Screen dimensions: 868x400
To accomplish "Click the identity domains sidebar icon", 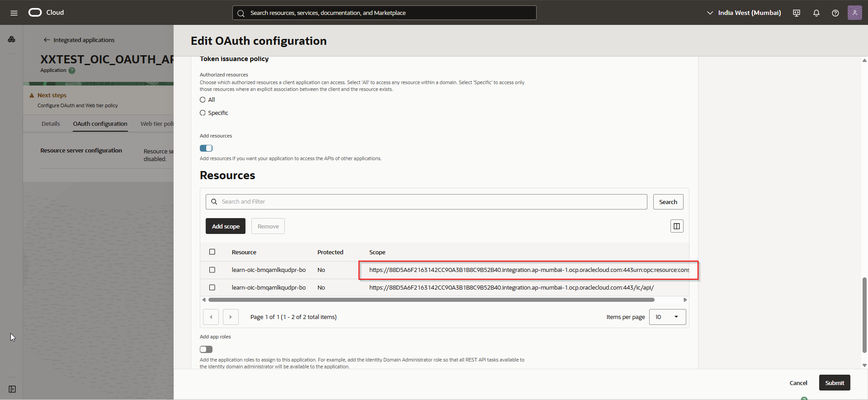I will pyautogui.click(x=12, y=39).
